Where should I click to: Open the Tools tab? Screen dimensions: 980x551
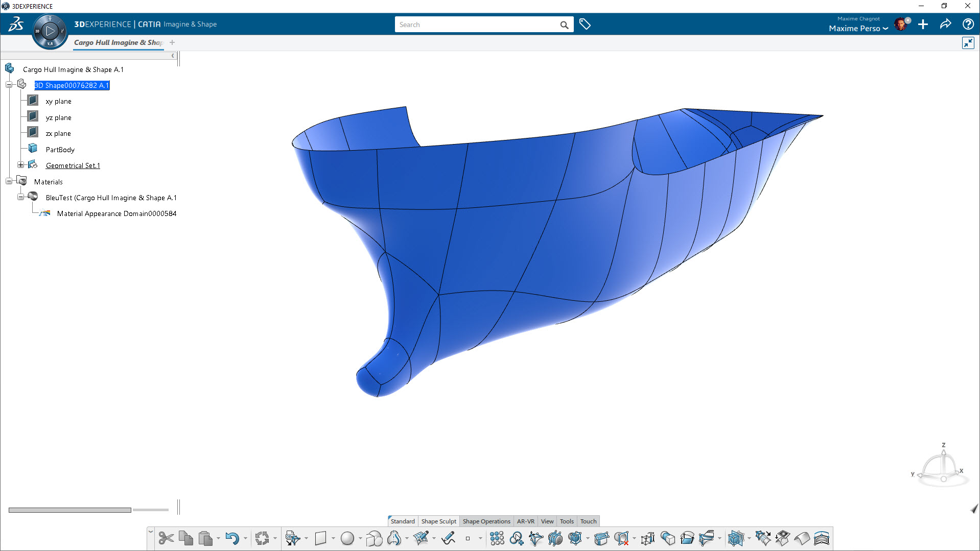point(567,521)
